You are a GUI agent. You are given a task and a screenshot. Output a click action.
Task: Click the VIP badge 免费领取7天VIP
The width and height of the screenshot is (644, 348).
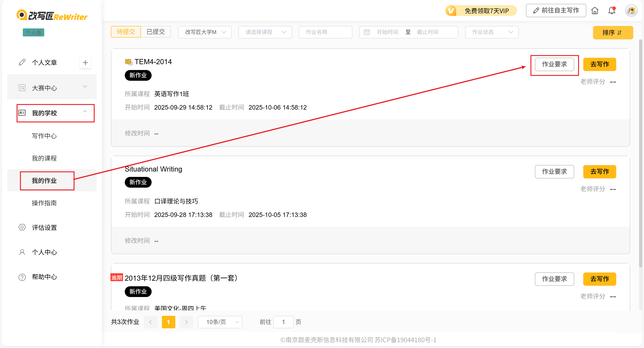coord(481,11)
